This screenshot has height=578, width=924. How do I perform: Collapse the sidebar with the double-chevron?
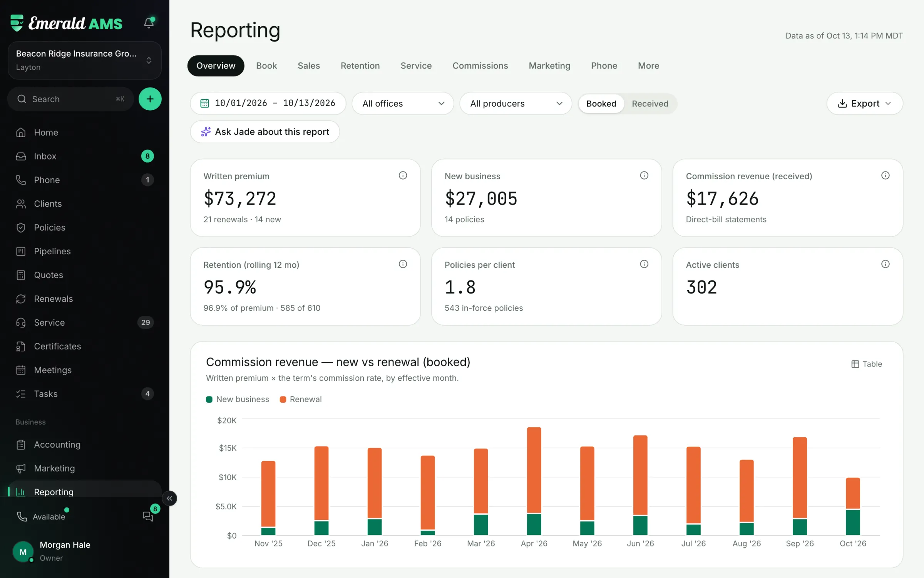pyautogui.click(x=169, y=498)
